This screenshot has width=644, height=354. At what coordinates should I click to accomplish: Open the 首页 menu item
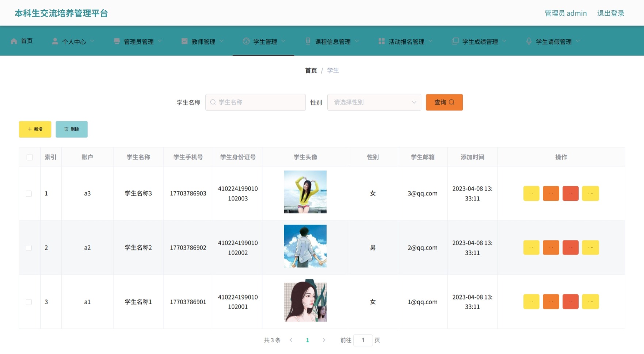(22, 41)
